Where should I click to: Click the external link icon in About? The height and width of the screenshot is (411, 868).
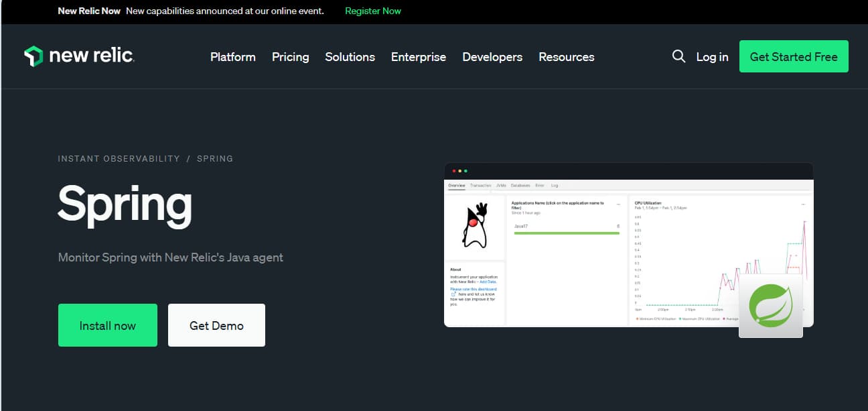453,294
